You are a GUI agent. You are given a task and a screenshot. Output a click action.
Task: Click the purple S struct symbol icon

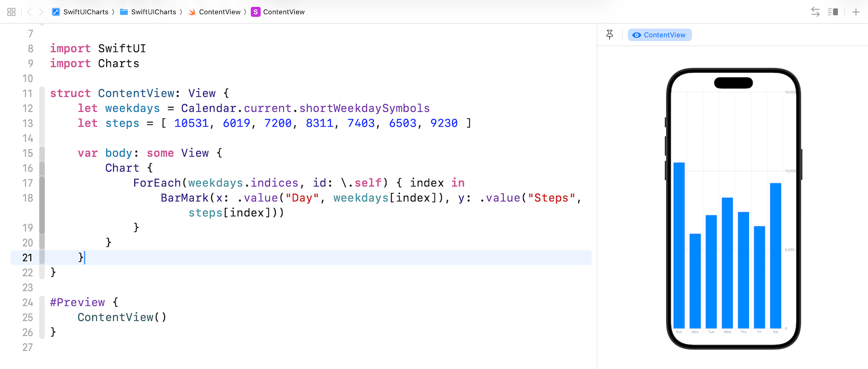coord(255,12)
